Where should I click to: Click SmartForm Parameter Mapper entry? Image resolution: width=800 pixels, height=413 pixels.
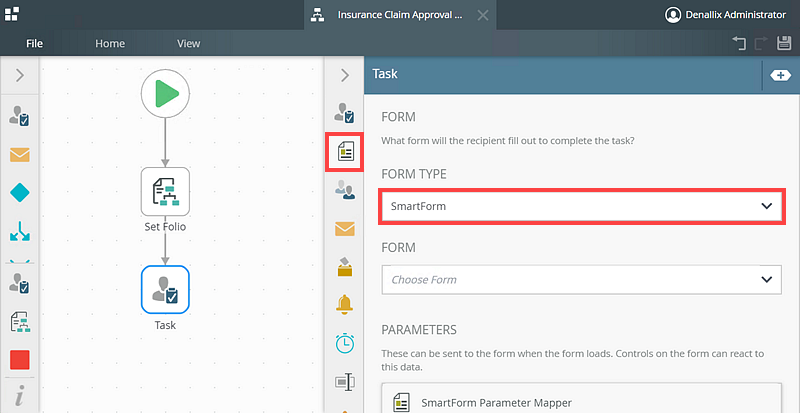tap(495, 403)
